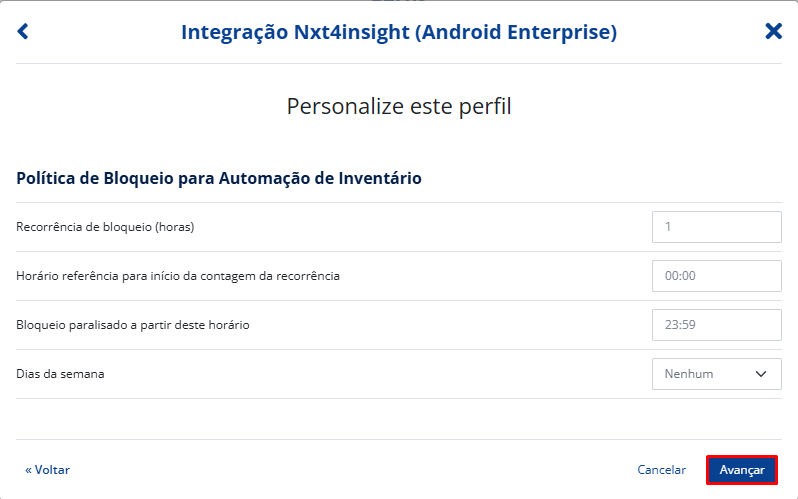This screenshot has height=499, width=798.
Task: Open the Dias da semana dropdown
Action: coord(716,374)
